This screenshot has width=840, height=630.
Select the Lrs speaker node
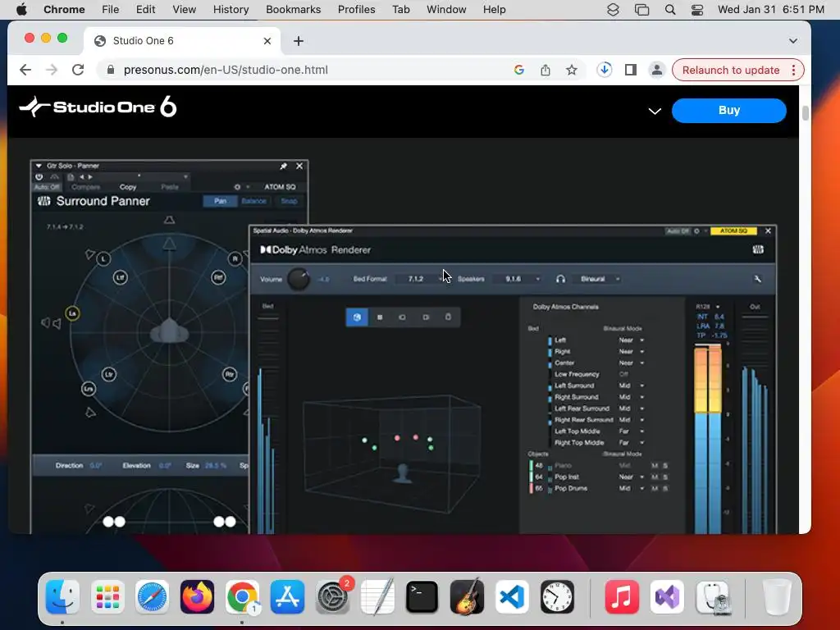pos(89,389)
